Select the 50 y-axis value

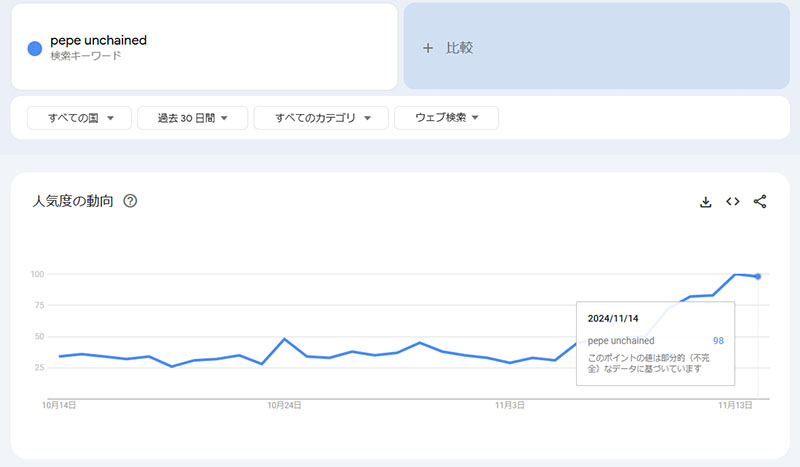[x=39, y=336]
